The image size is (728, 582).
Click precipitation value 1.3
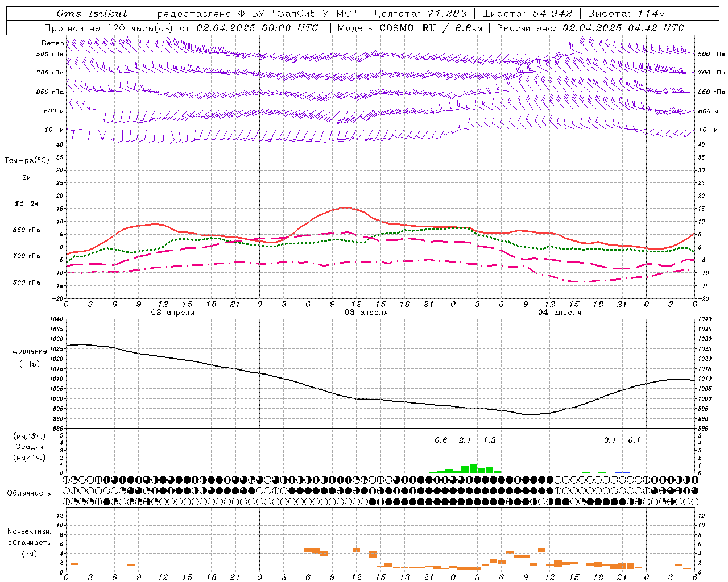point(489,440)
